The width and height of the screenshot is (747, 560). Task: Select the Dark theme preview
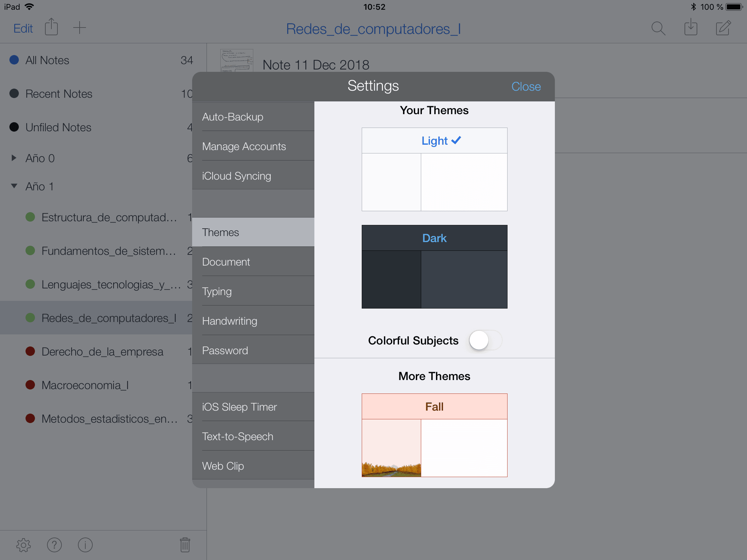[434, 267]
